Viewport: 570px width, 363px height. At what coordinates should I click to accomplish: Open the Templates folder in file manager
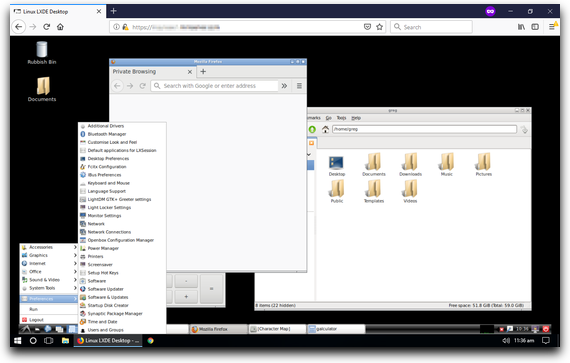click(x=374, y=191)
